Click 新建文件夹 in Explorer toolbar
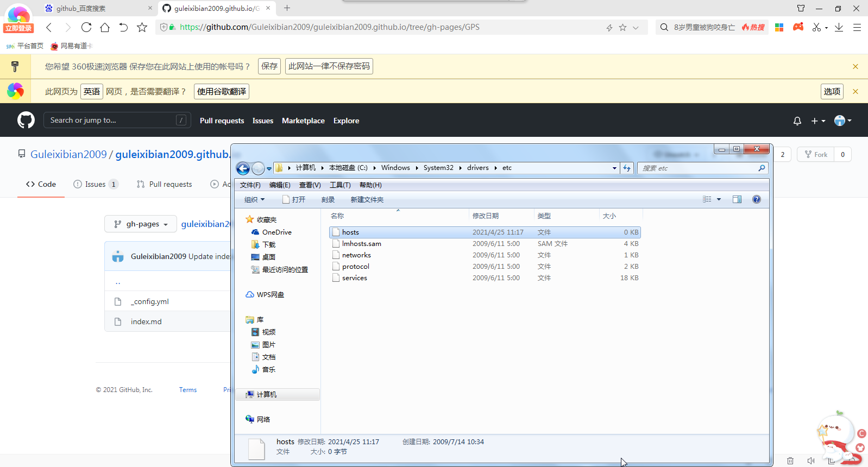This screenshot has width=868, height=467. pos(367,200)
